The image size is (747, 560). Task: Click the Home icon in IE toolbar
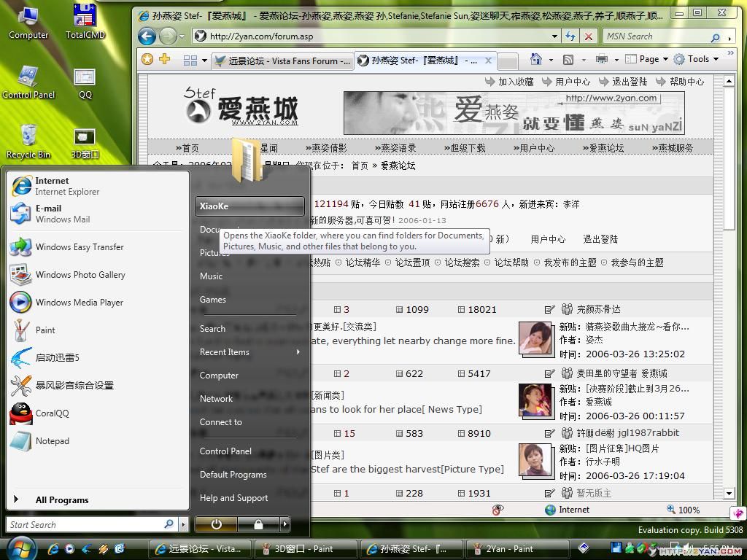click(x=536, y=60)
